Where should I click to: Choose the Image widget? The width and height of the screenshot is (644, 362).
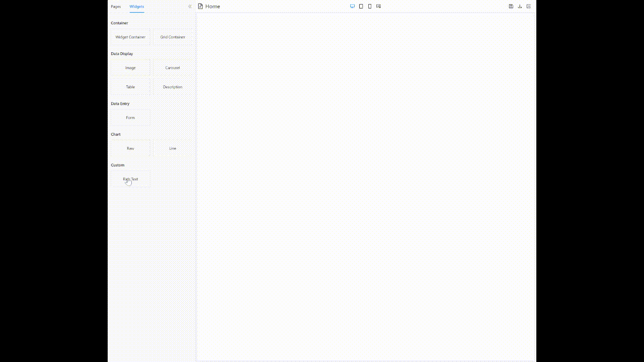(130, 67)
